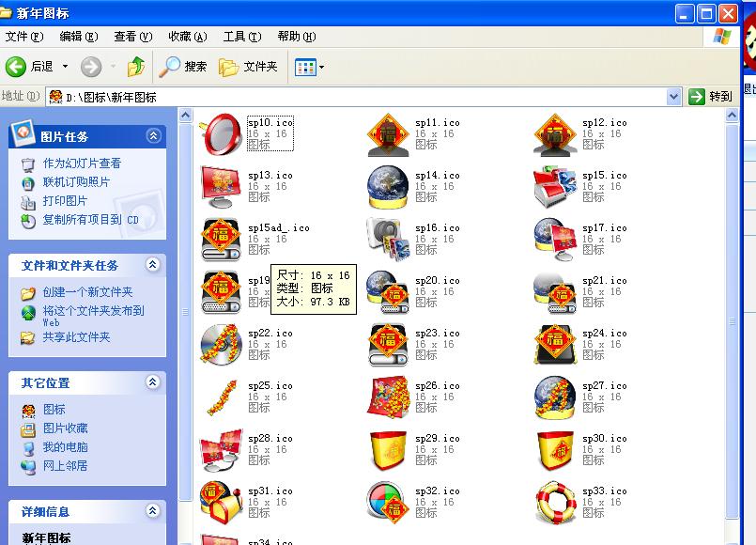Image resolution: width=756 pixels, height=545 pixels.
Task: Click the sp19 drive icon thumbnail
Action: (221, 292)
